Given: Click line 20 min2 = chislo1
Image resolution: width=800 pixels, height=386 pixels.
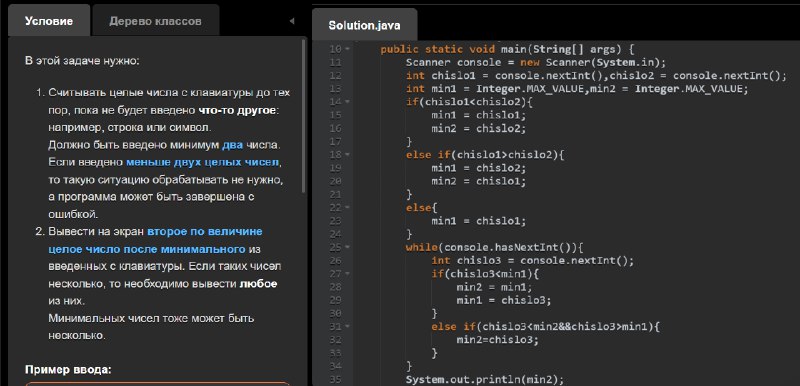Looking at the screenshot, I should pos(479,182).
